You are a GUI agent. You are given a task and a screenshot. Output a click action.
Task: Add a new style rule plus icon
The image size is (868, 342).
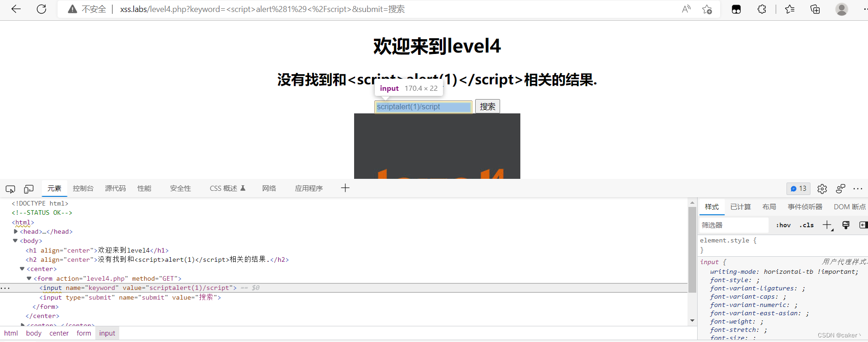(827, 225)
